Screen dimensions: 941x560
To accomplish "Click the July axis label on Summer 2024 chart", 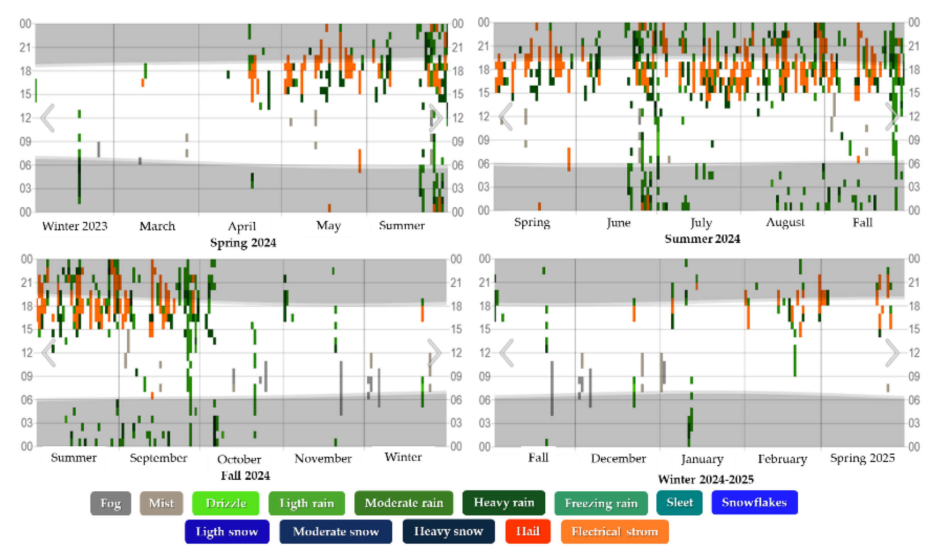I will [x=701, y=223].
